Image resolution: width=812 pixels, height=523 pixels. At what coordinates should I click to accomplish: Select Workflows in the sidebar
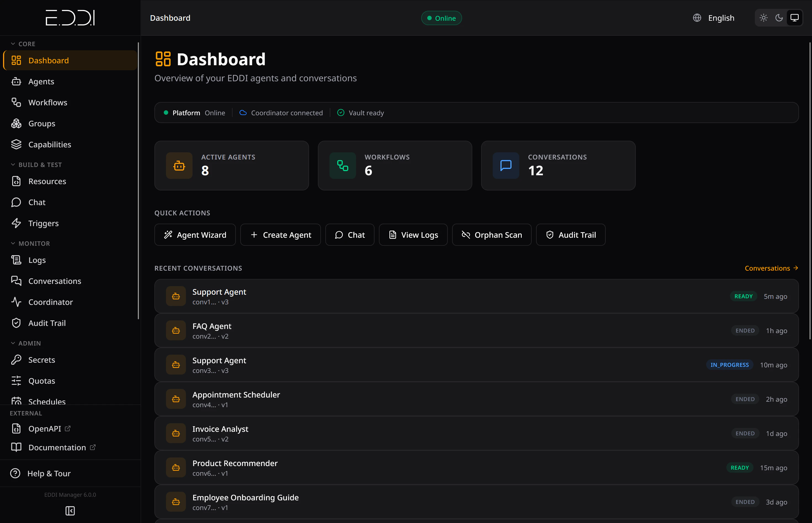coord(48,102)
